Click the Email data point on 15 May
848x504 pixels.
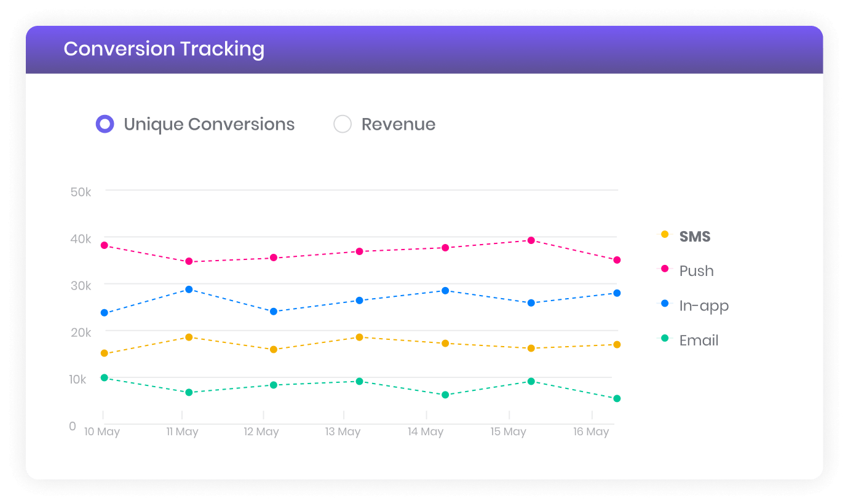531,382
